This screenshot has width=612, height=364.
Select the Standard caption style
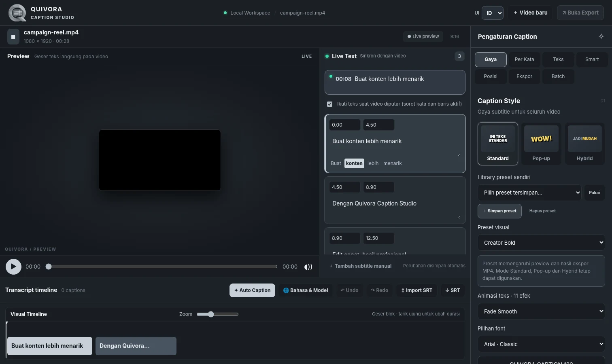pos(498,144)
